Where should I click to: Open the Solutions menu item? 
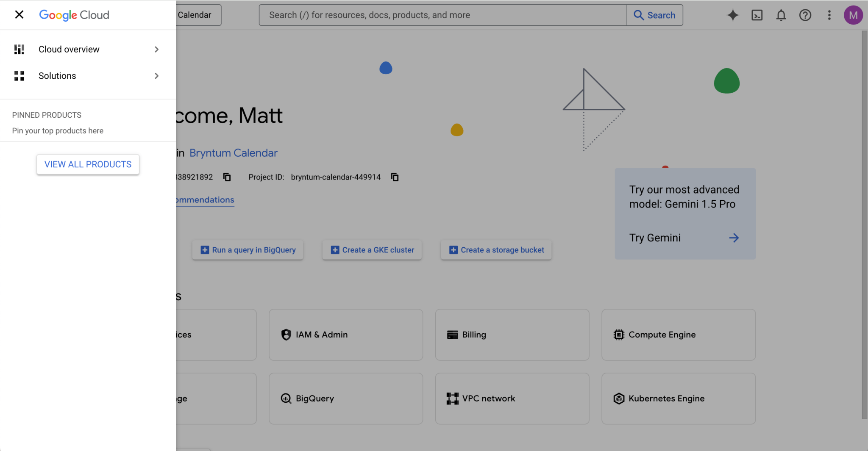pos(88,76)
